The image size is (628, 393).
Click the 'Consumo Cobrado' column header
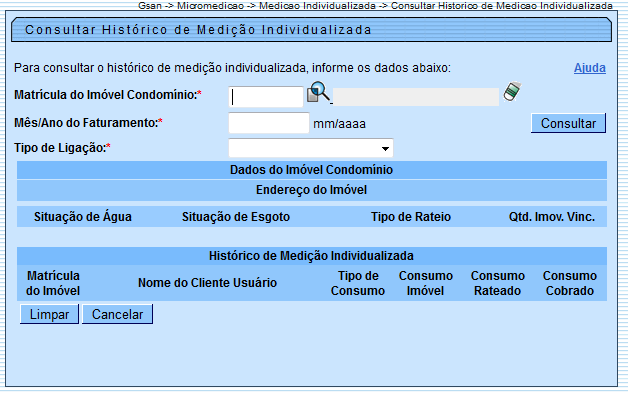[x=570, y=283]
